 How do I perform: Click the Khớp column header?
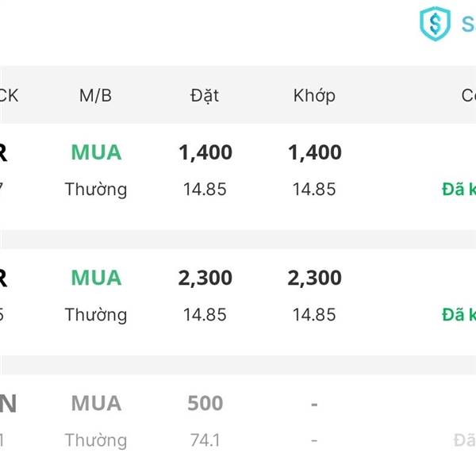tap(314, 96)
